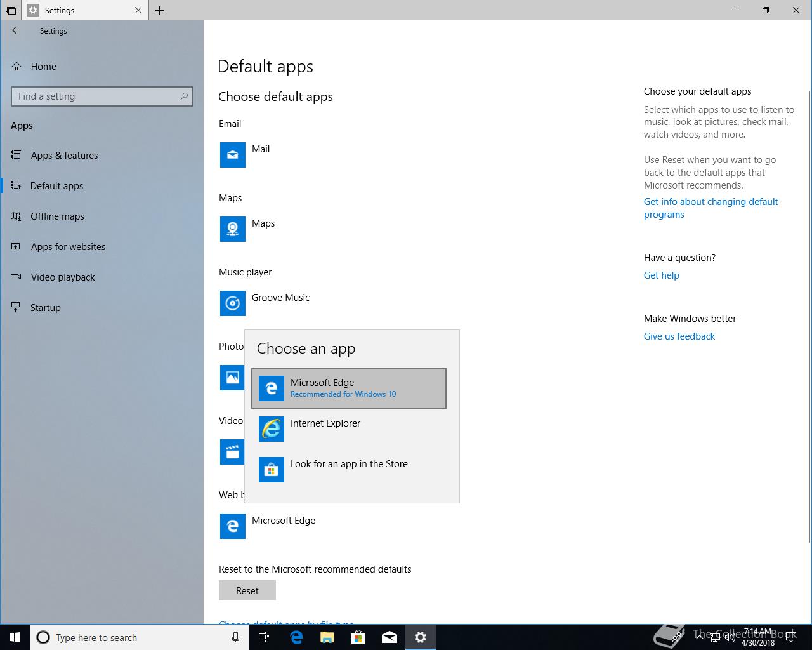
Task: Go to Apps for websites
Action: [68, 247]
